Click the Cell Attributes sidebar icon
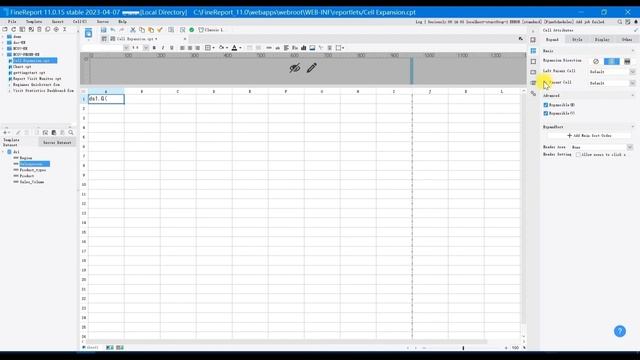Viewport: 640px width, 360px height. 533,51
